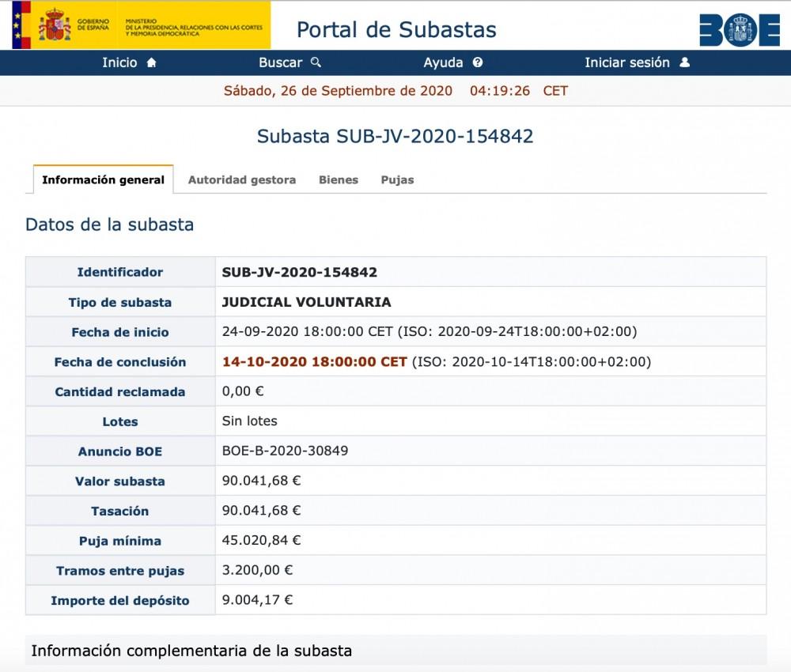791x672 pixels.
Task: Click the home icon beside Inicio
Action: point(150,62)
